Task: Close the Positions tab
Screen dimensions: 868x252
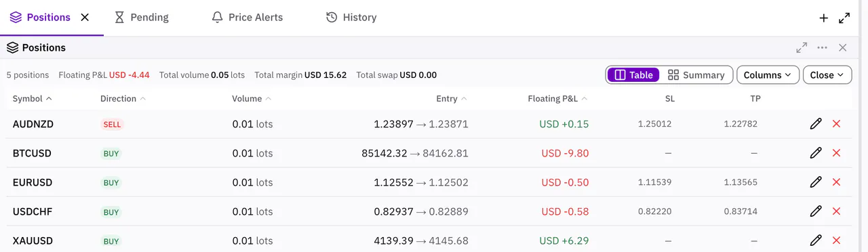Action: click(85, 18)
